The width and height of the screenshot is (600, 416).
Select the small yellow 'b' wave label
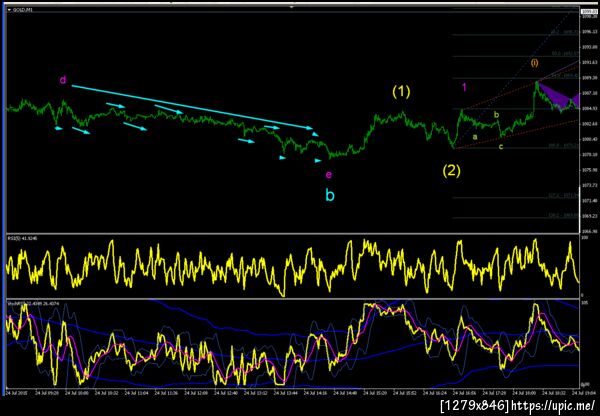pyautogui.click(x=496, y=114)
